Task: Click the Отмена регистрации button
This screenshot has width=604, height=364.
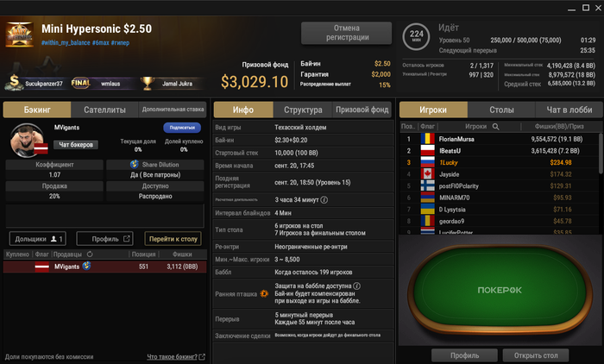Action: (347, 33)
